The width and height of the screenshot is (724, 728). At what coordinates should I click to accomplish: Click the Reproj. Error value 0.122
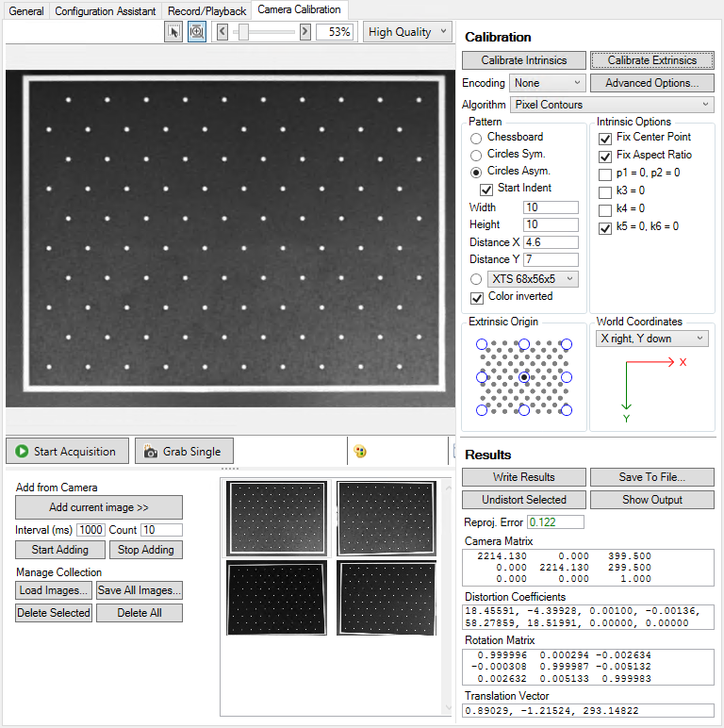[x=555, y=522]
